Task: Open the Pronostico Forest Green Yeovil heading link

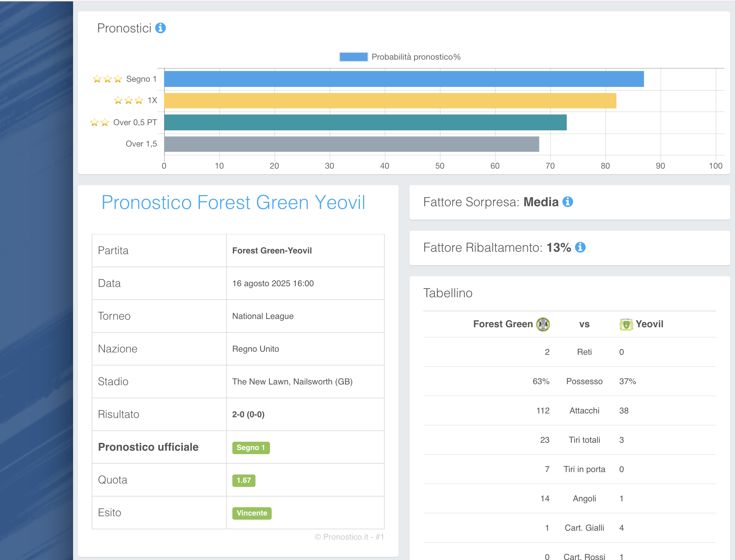Action: click(x=233, y=202)
